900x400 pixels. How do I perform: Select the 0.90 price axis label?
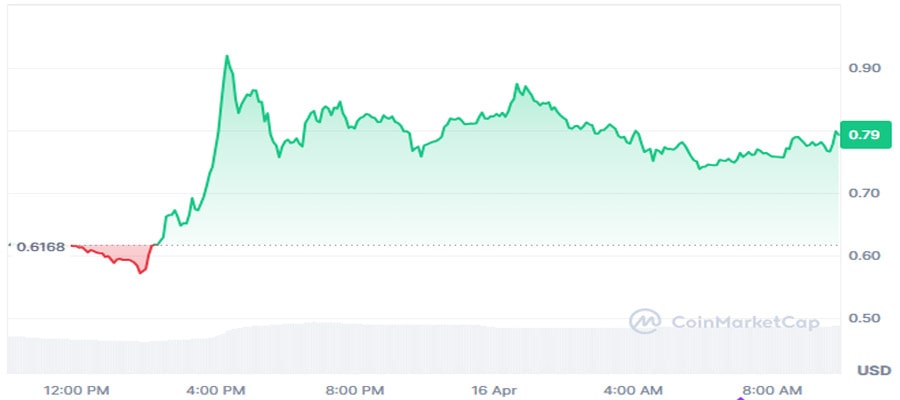(x=865, y=68)
